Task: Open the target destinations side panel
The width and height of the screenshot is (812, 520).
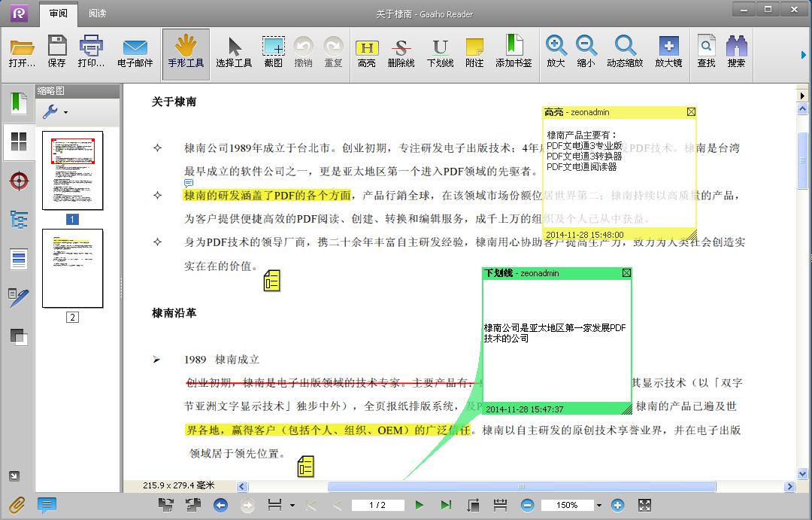Action: coord(19,181)
